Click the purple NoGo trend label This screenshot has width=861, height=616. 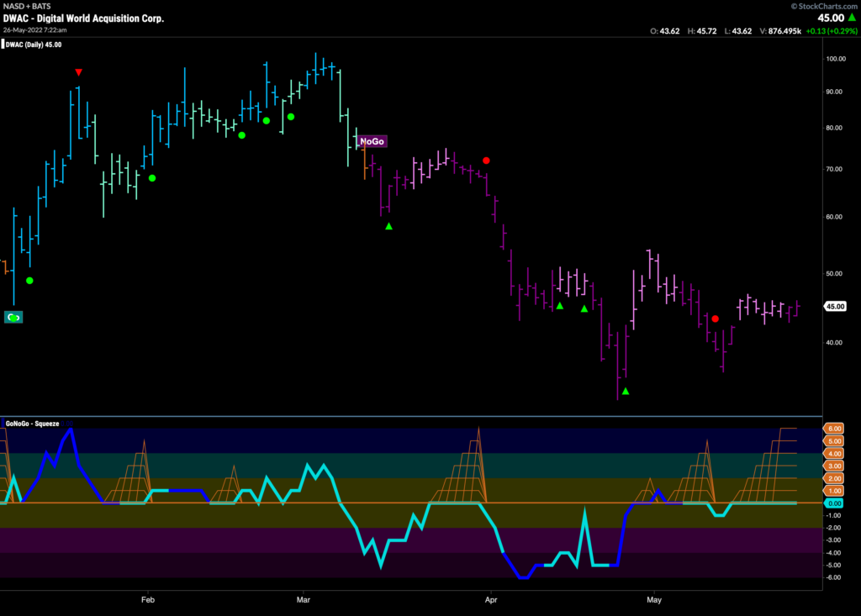coord(372,141)
